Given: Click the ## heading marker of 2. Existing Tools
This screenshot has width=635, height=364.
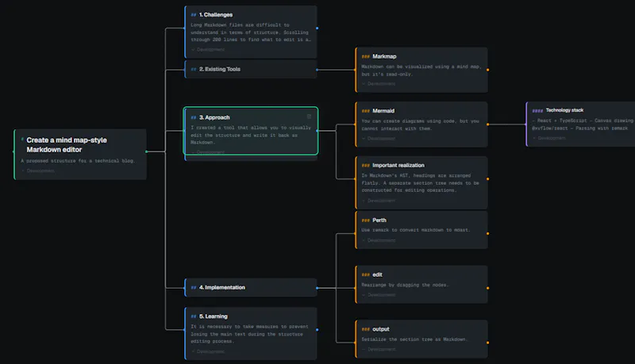Looking at the screenshot, I should 194,69.
